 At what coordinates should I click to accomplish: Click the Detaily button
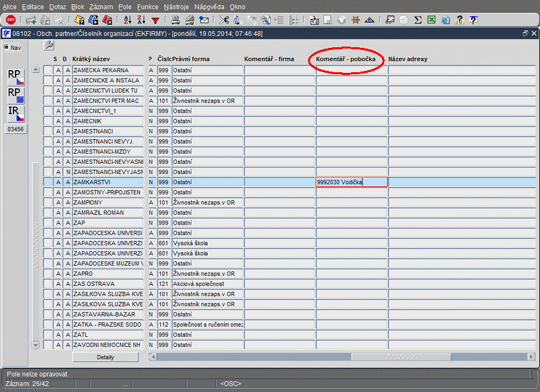(x=105, y=357)
